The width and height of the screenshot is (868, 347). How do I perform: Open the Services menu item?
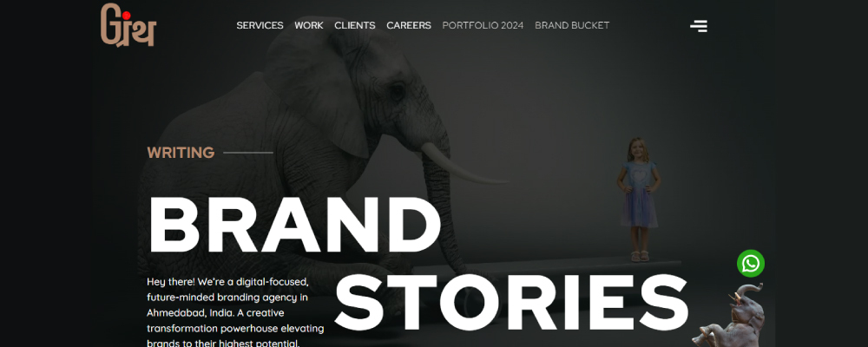[x=260, y=25]
